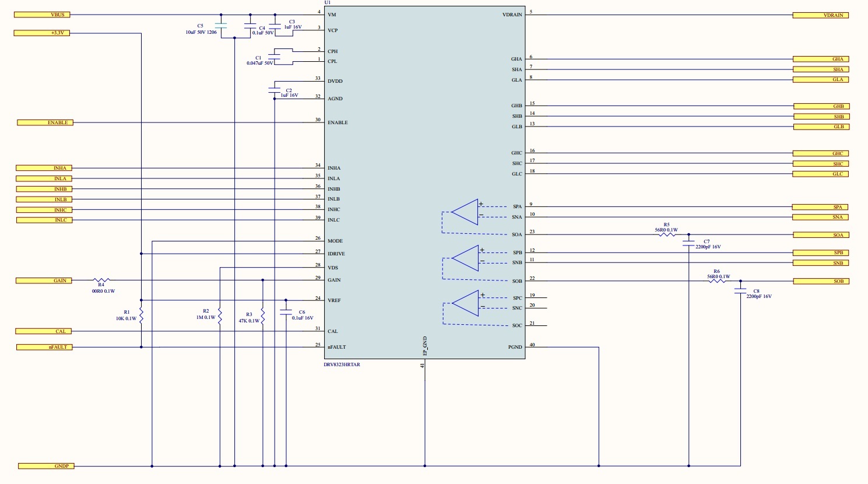The image size is (868, 484).
Task: Select the GNDP port
Action: click(x=47, y=466)
